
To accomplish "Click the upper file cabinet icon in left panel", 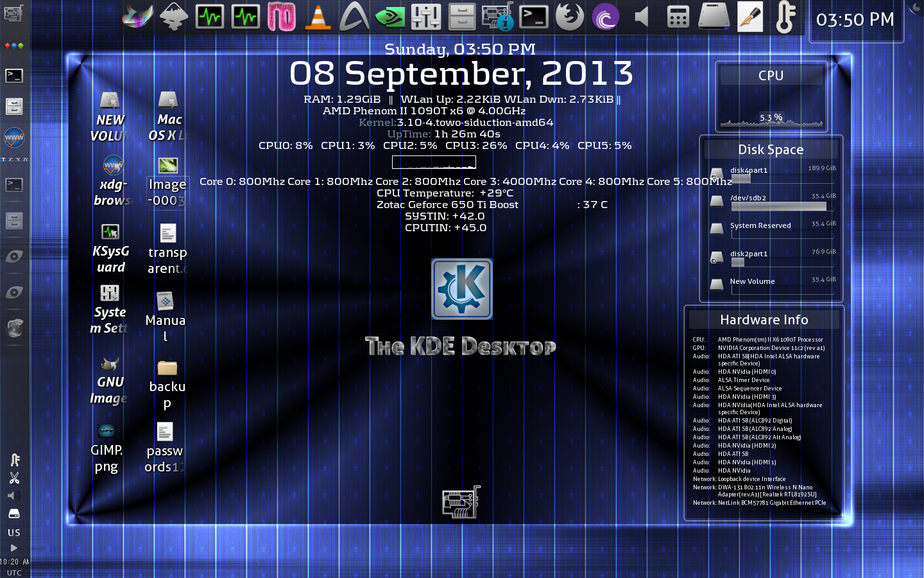I will pos(14,106).
